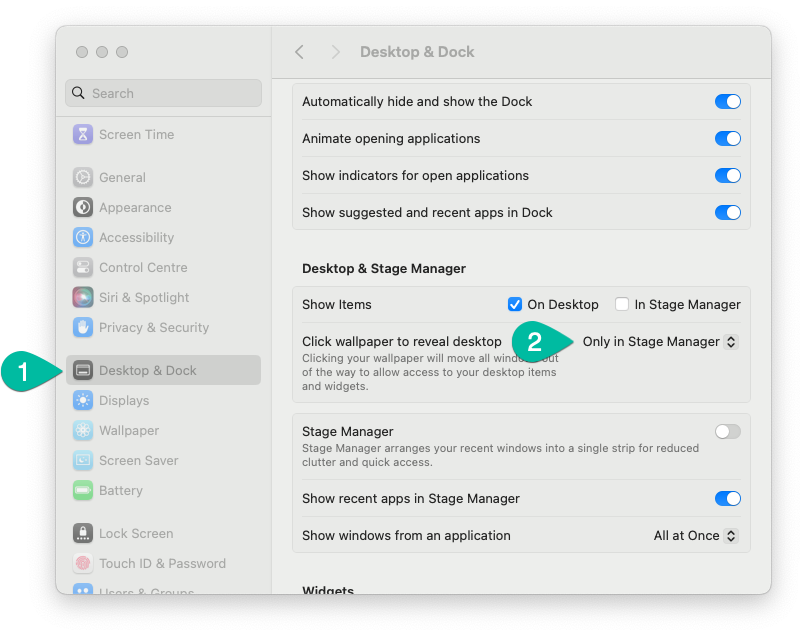Disable Animate opening applications switch
Viewport: 805px width, 636px height.
(x=727, y=139)
